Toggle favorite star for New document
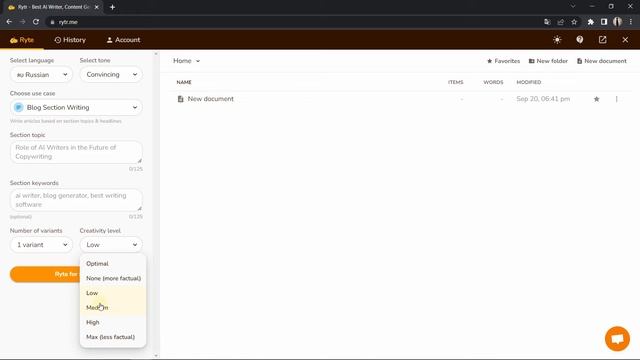This screenshot has height=360, width=640. (596, 99)
